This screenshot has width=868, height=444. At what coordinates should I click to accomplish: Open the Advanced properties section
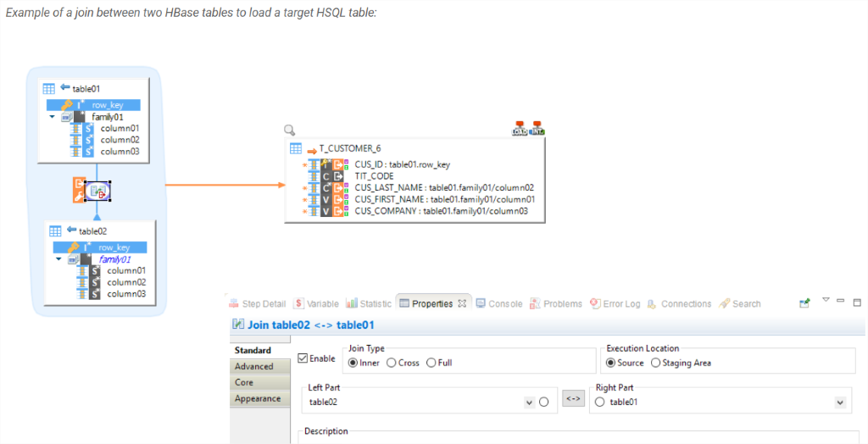[x=259, y=367]
